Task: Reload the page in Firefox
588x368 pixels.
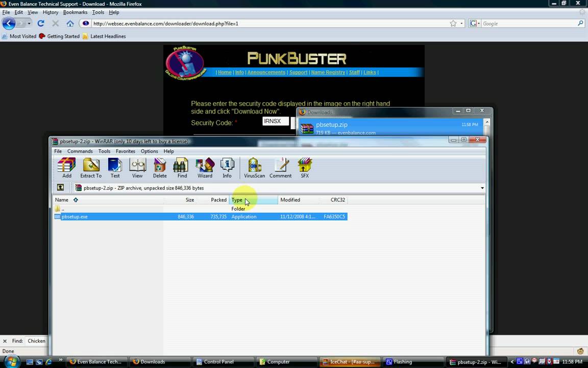Action: point(40,24)
